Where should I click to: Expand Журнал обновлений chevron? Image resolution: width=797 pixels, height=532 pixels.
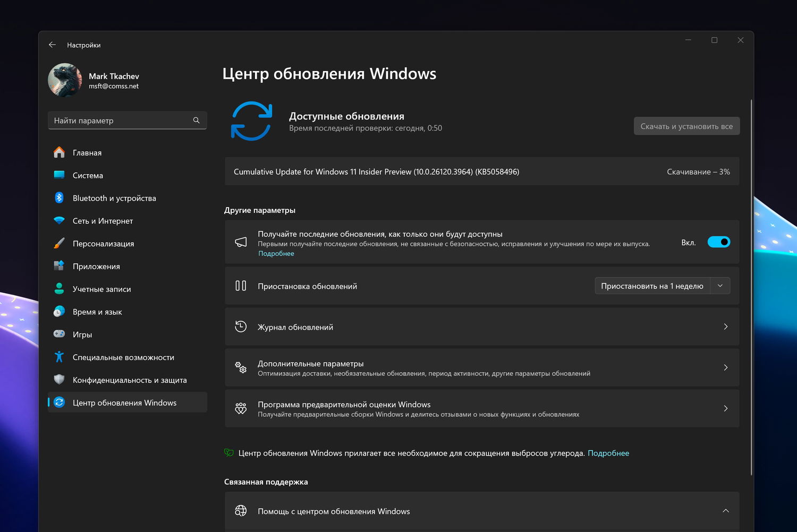[725, 327]
